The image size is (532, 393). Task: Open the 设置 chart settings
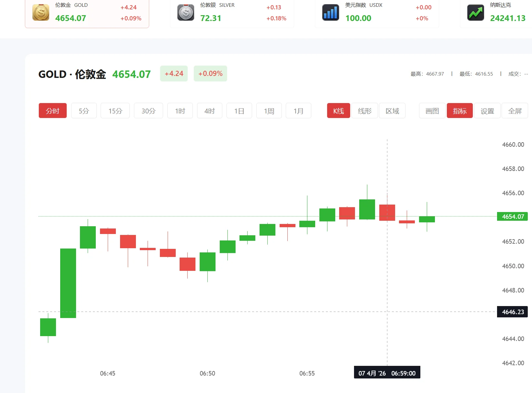[x=487, y=111]
